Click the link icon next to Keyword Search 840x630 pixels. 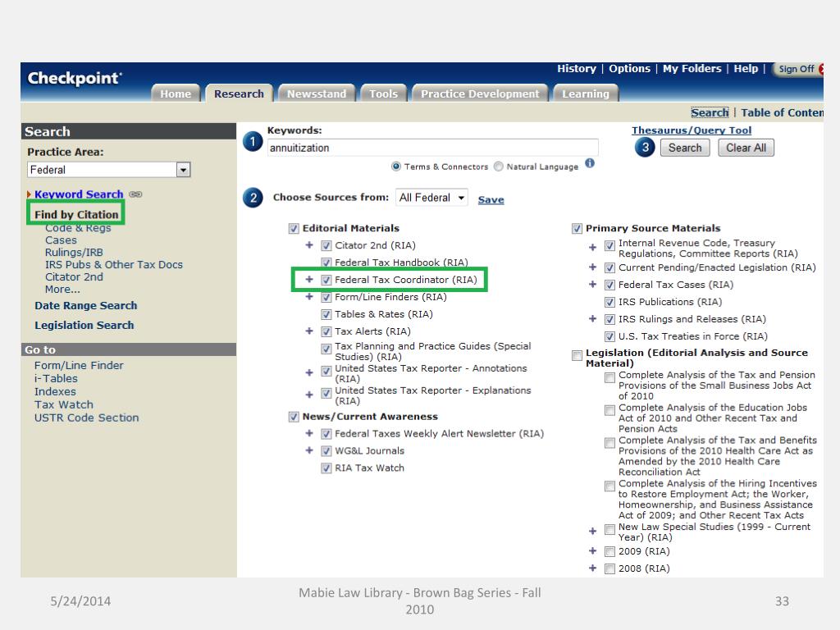(135, 194)
